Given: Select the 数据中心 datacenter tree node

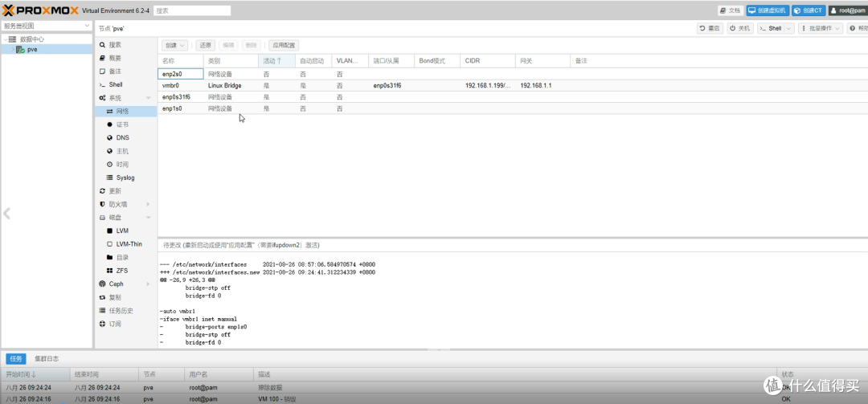Looking at the screenshot, I should 31,39.
